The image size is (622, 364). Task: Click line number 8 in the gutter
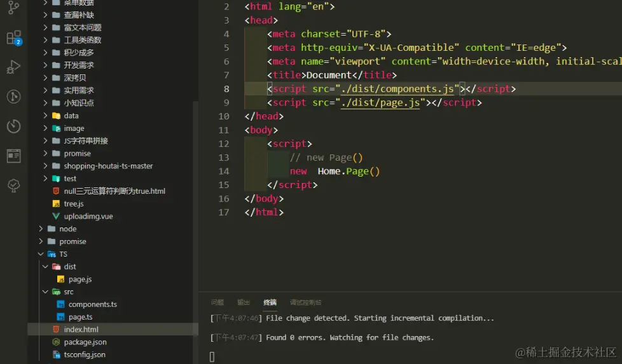(x=226, y=89)
